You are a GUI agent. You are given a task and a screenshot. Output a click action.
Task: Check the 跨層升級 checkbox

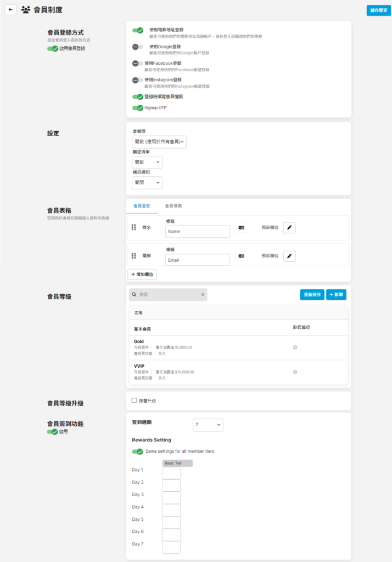pyautogui.click(x=135, y=401)
